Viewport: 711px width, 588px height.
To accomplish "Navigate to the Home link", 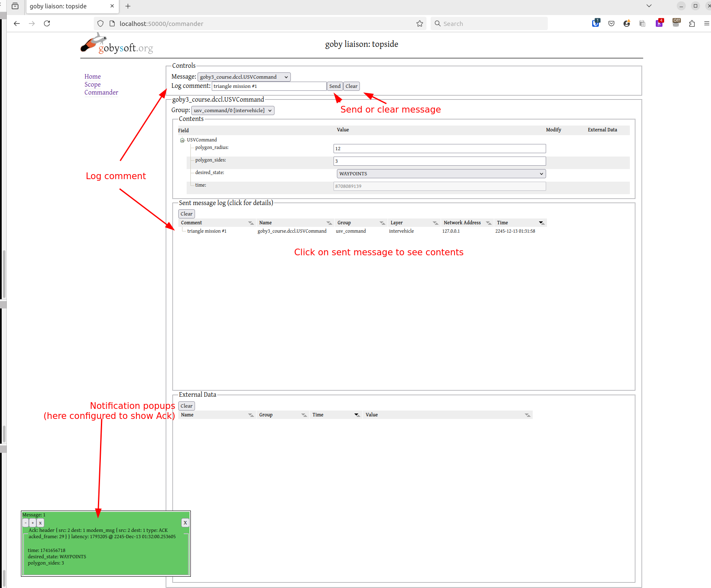I will click(92, 77).
